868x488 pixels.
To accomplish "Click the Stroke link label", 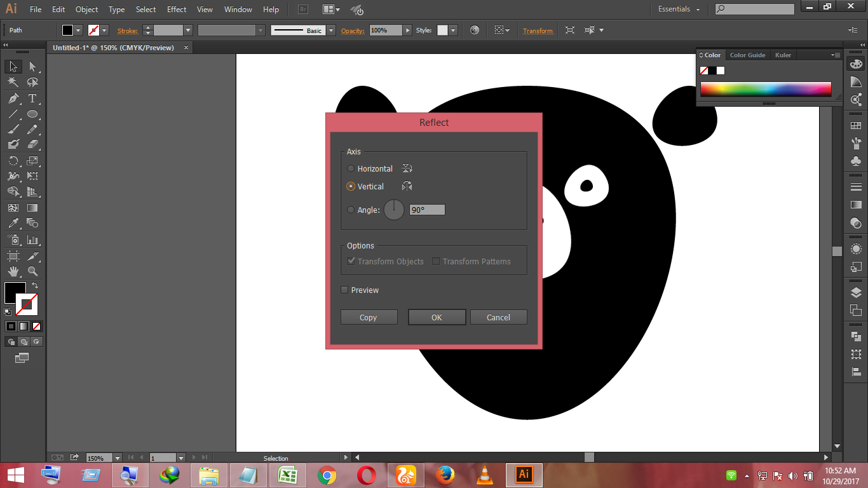I will (127, 30).
